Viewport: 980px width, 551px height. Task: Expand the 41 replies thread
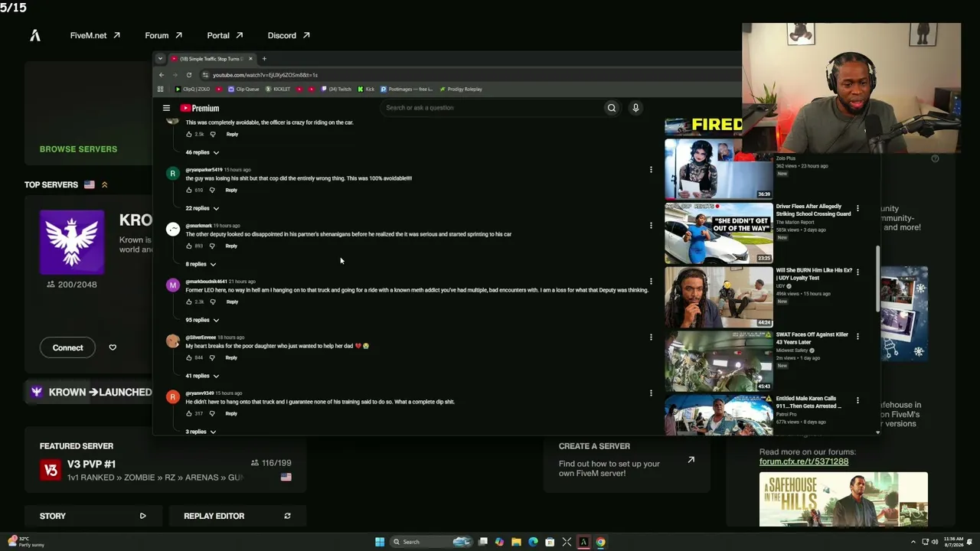click(202, 376)
